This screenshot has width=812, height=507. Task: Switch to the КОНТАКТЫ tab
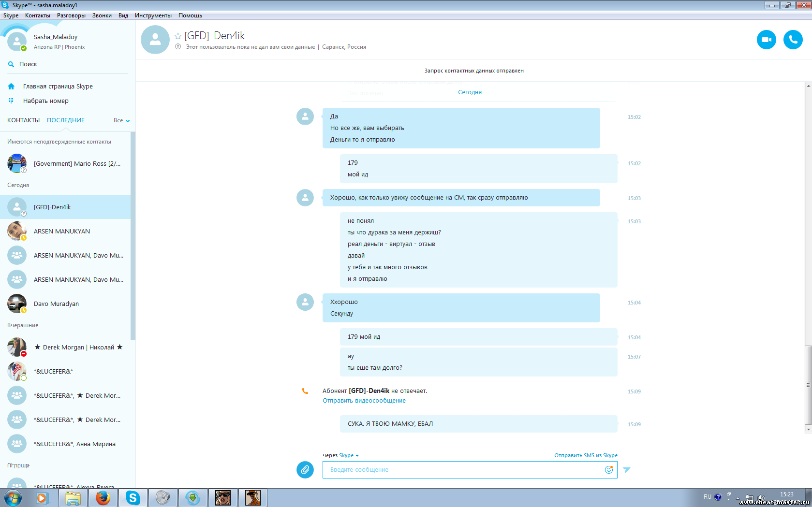[23, 120]
